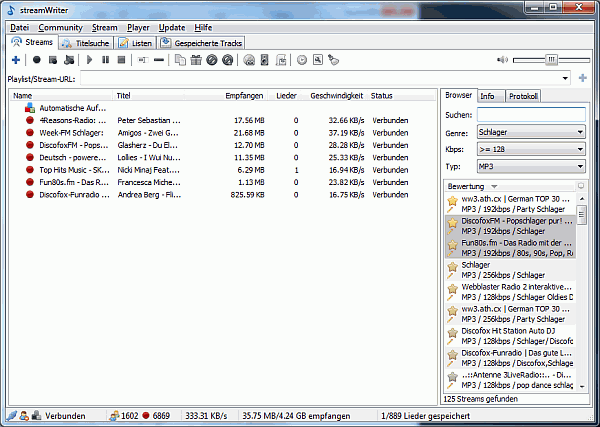Click into the Playlist/Stream-URL input field
Viewport: 600px width, 427px height.
click(x=320, y=78)
